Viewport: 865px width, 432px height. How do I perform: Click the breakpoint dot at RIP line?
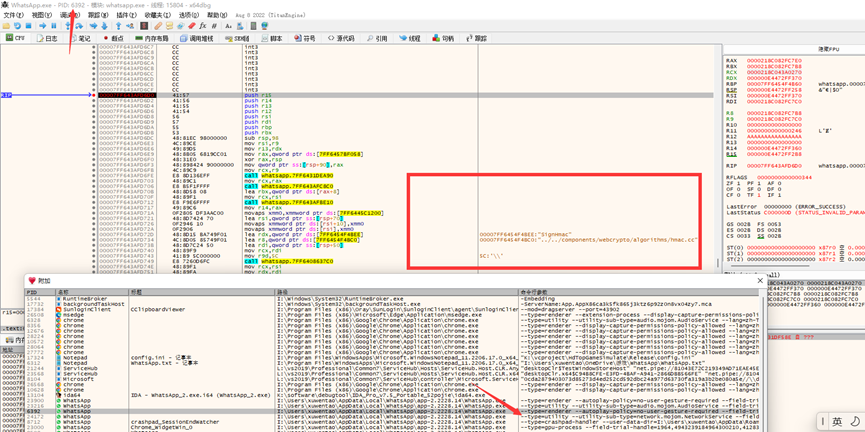(x=94, y=95)
